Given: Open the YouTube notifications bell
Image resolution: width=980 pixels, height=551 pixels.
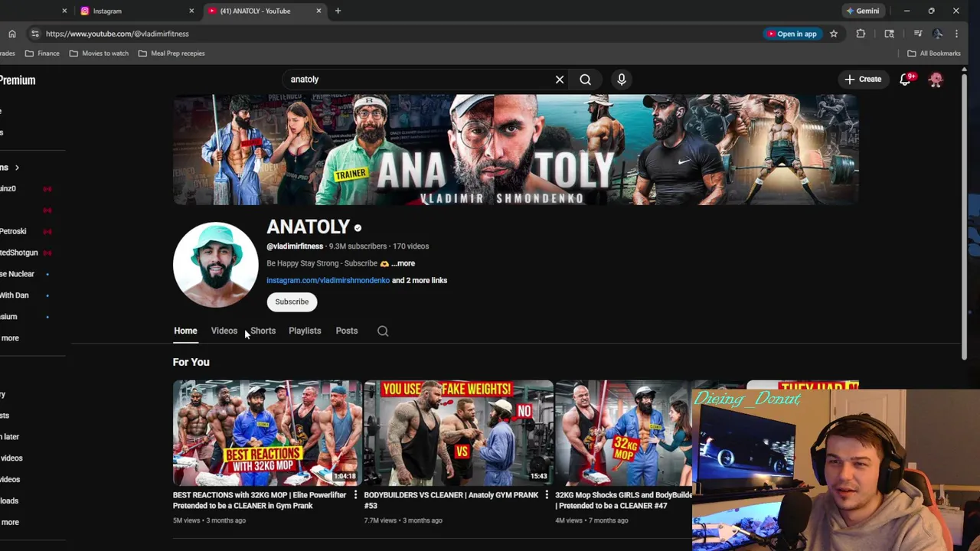Looking at the screenshot, I should (905, 80).
